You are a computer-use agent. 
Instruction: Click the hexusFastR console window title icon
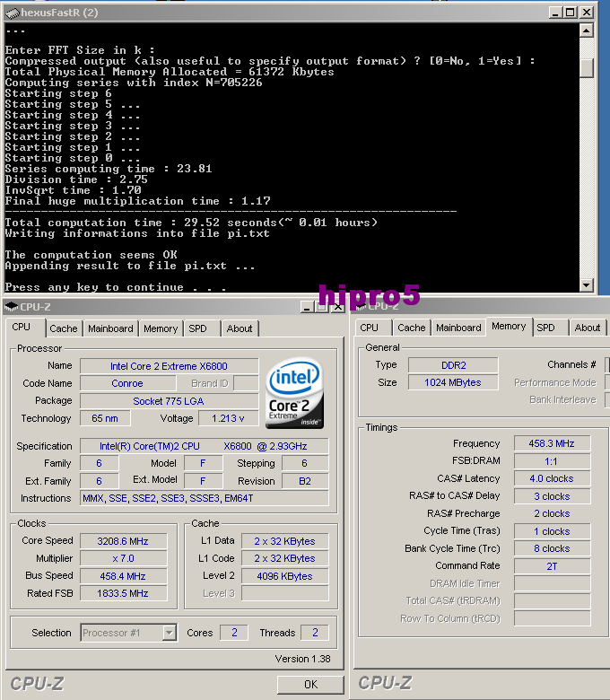click(x=12, y=13)
